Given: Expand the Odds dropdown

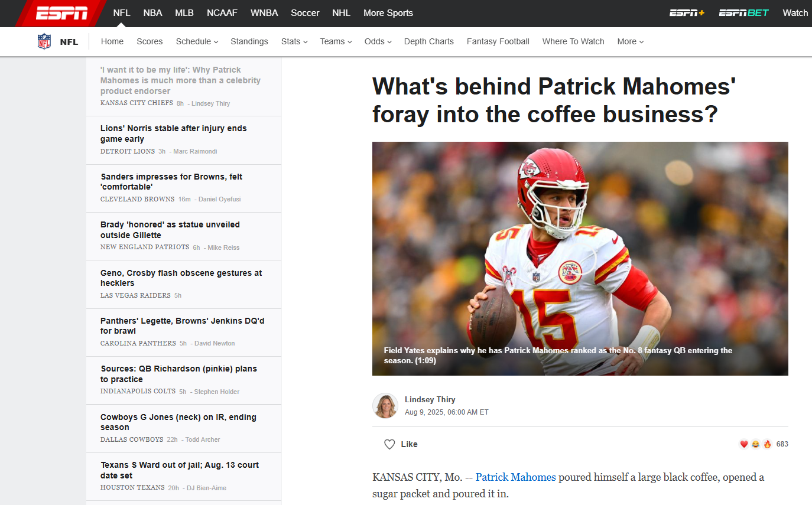Looking at the screenshot, I should (x=378, y=41).
